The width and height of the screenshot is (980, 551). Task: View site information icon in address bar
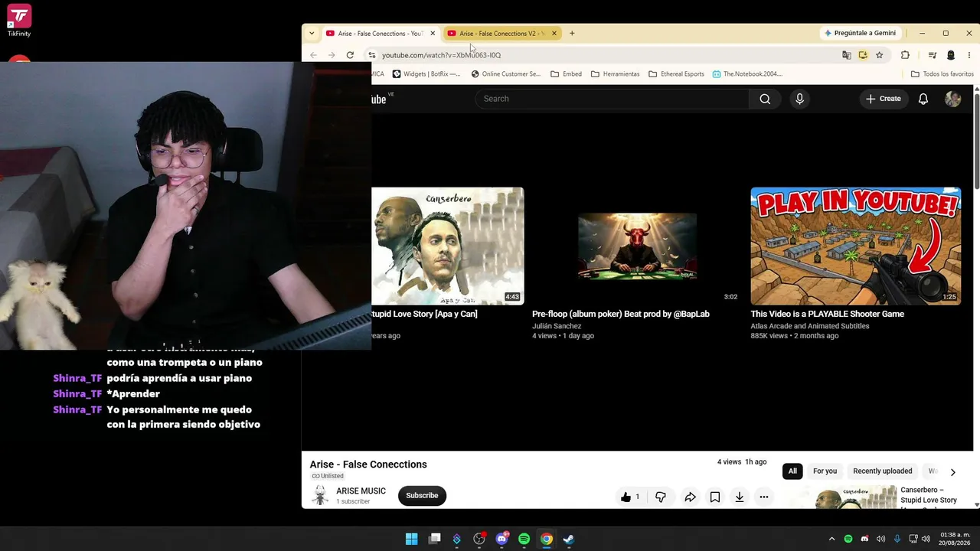372,55
